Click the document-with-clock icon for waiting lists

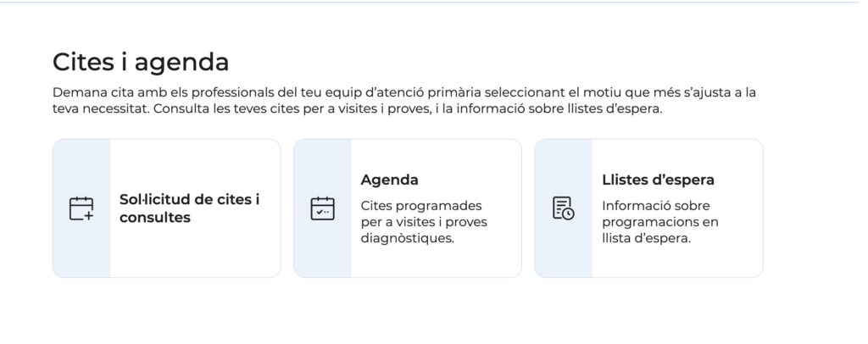click(564, 208)
